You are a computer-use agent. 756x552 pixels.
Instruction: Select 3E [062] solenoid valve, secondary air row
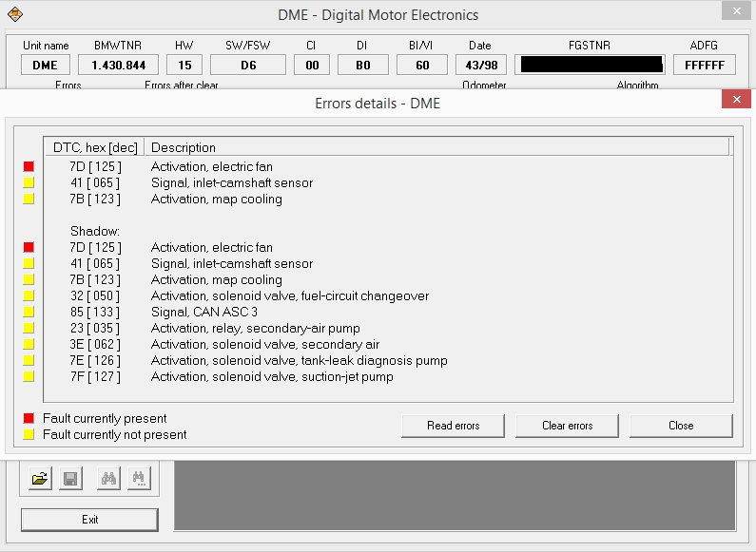[388, 344]
